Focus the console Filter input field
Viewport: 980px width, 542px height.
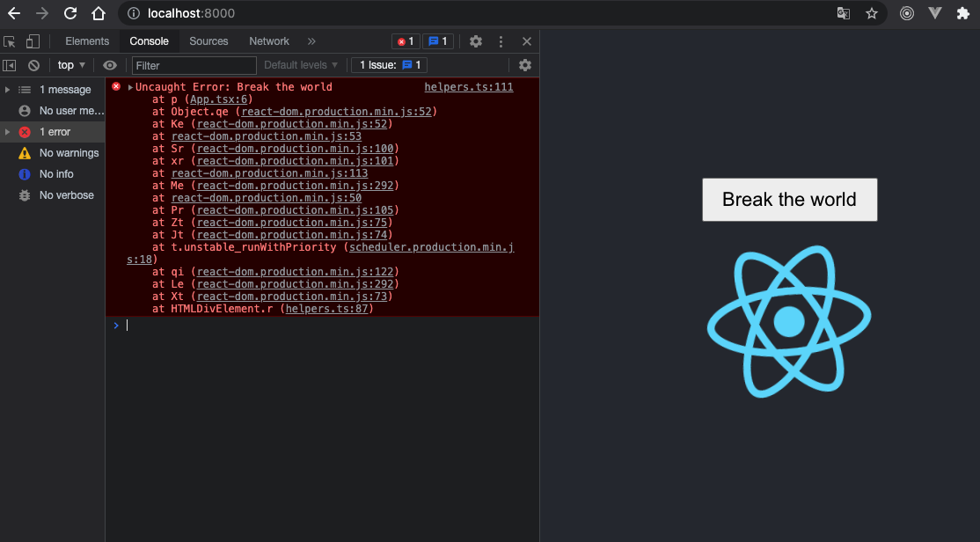194,65
